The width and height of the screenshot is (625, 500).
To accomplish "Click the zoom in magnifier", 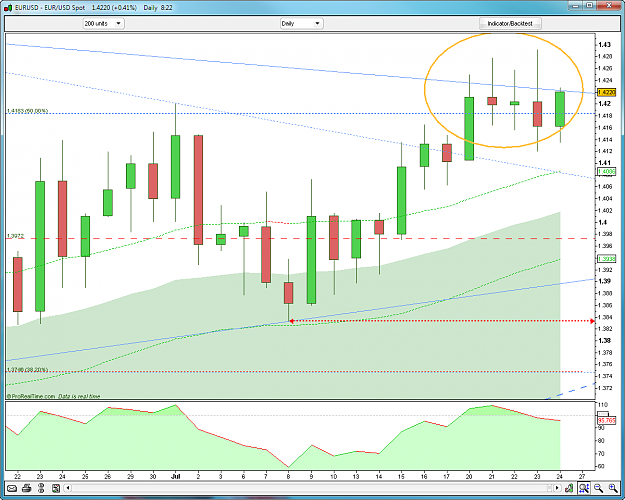I will 613,488.
